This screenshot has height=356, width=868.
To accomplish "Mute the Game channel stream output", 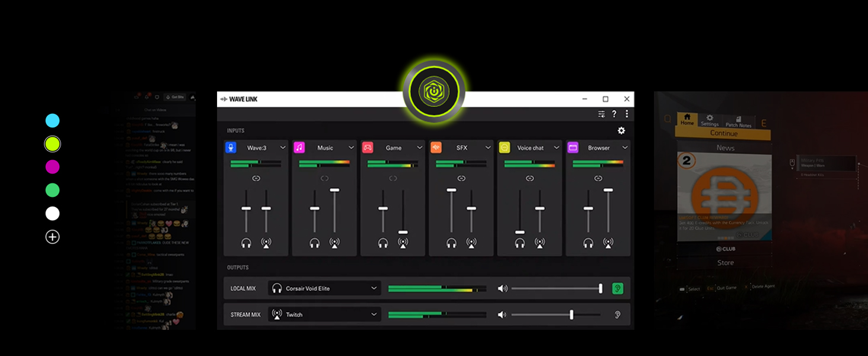I will coord(403,243).
